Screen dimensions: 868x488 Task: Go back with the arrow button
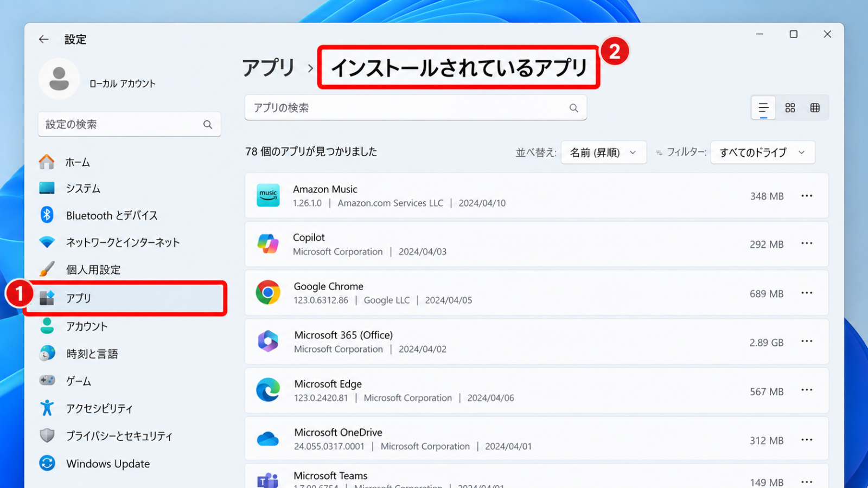pyautogui.click(x=43, y=39)
